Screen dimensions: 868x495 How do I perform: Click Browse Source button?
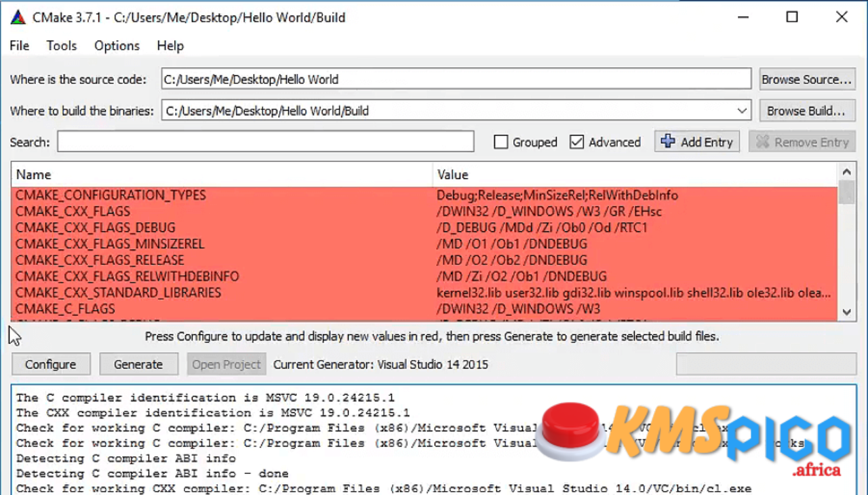806,79
